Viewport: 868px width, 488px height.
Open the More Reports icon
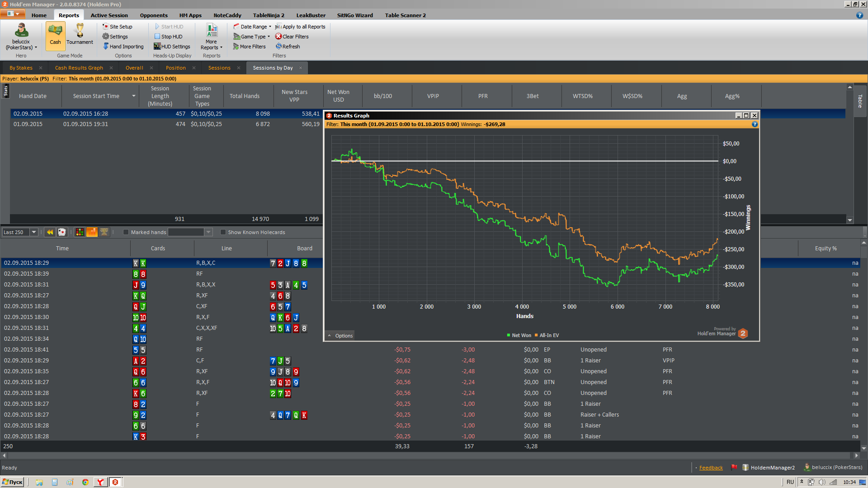(x=212, y=37)
